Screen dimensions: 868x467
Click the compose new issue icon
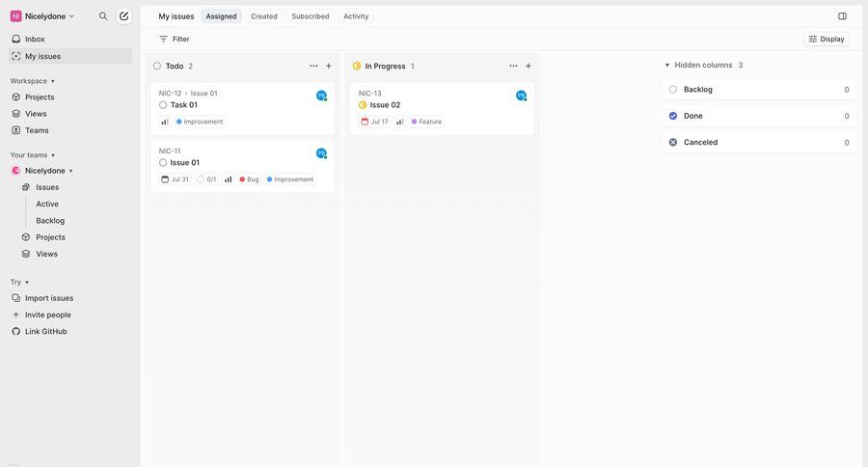(124, 16)
